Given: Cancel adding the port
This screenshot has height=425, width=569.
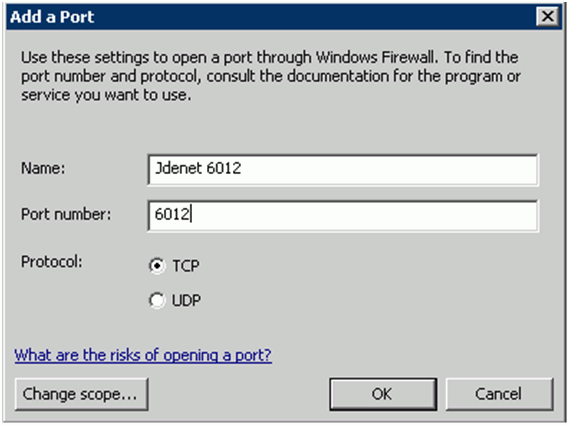Looking at the screenshot, I should tap(499, 394).
